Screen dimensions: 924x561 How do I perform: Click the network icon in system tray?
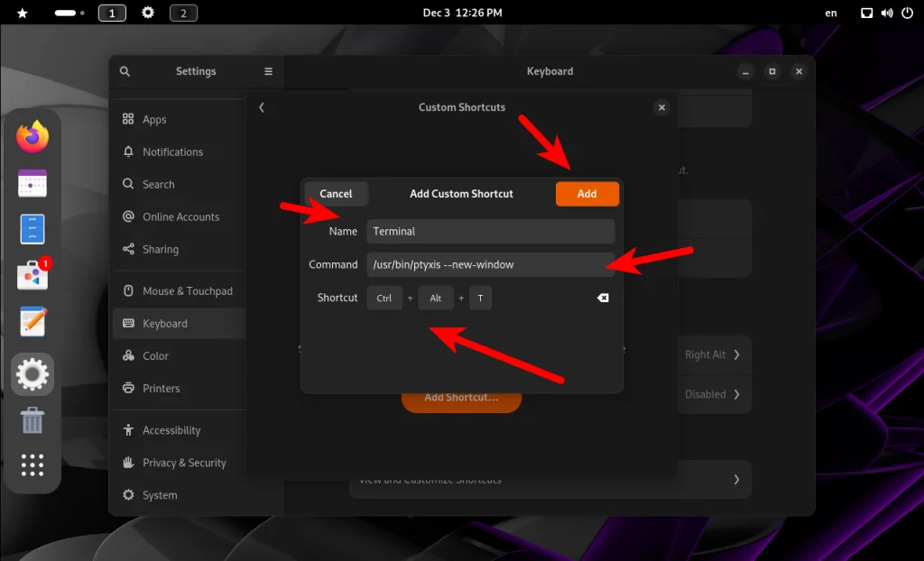867,13
